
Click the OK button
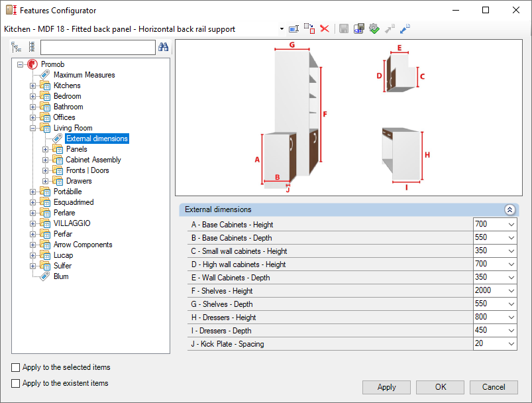coord(441,387)
